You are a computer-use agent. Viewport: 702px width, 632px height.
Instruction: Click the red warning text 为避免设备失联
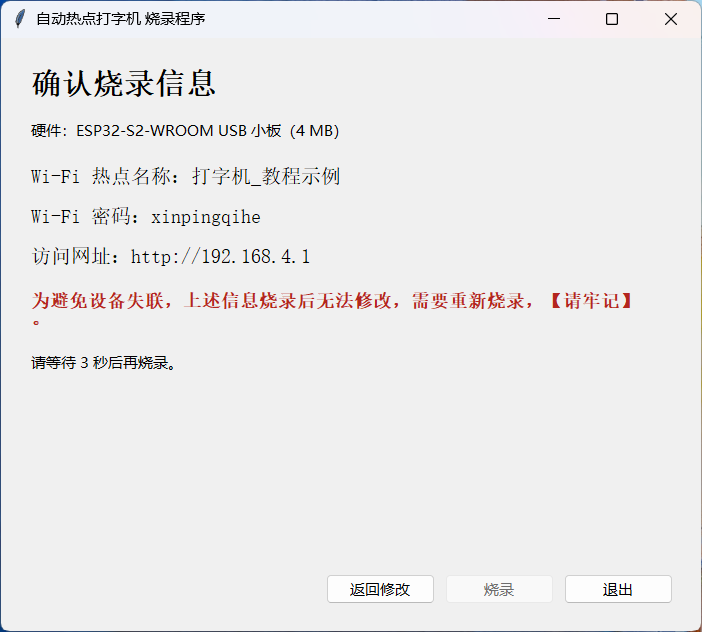click(x=332, y=308)
